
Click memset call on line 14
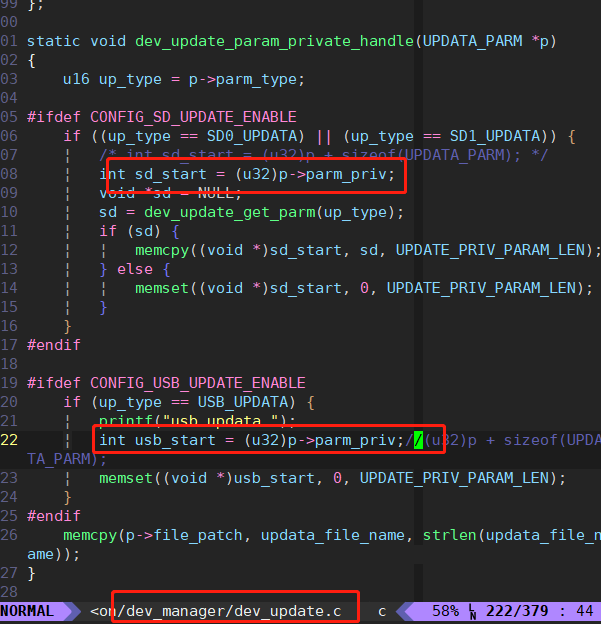[x=162, y=288]
